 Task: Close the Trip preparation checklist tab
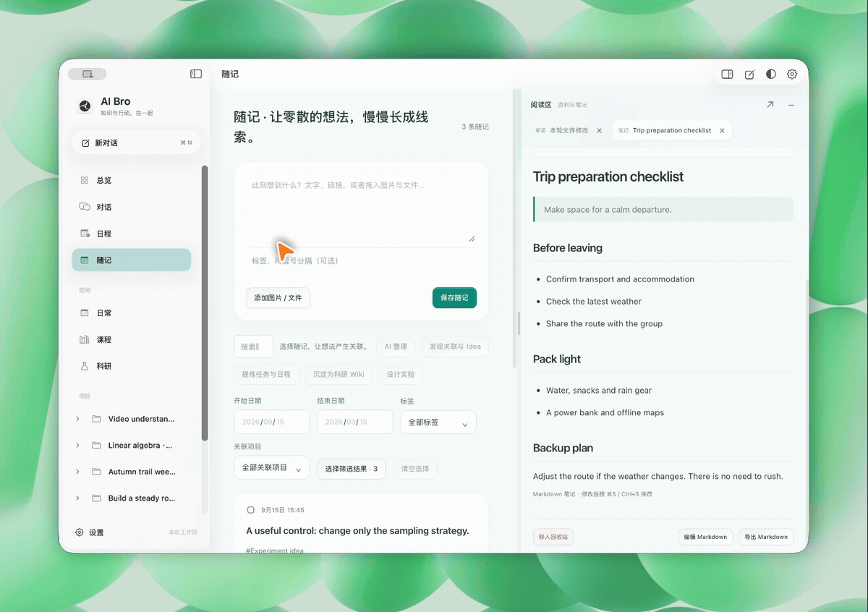tap(722, 131)
